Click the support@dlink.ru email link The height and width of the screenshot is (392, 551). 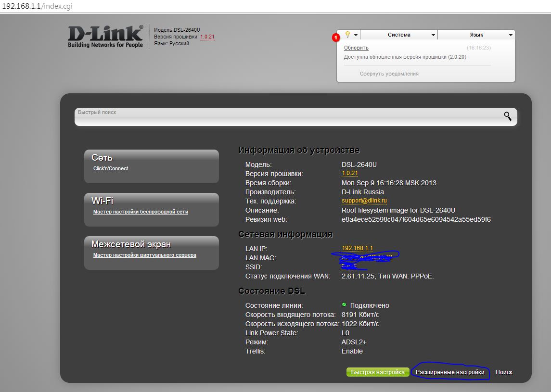click(364, 201)
